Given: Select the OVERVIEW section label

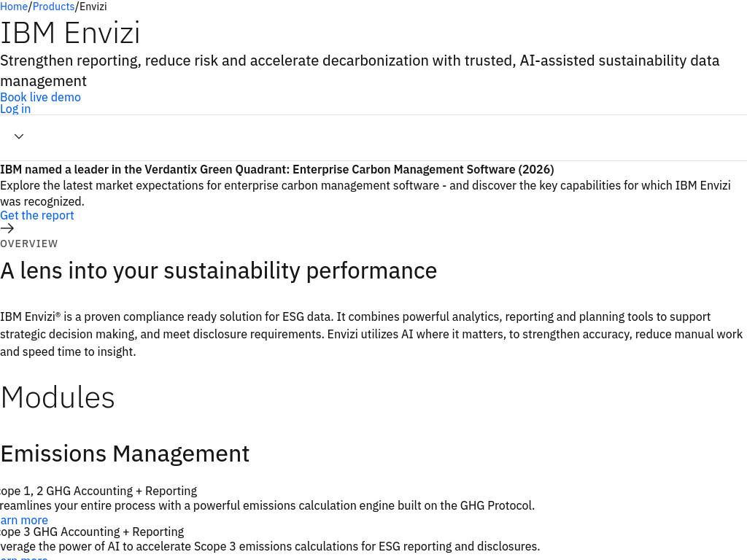Looking at the screenshot, I should (x=29, y=244).
